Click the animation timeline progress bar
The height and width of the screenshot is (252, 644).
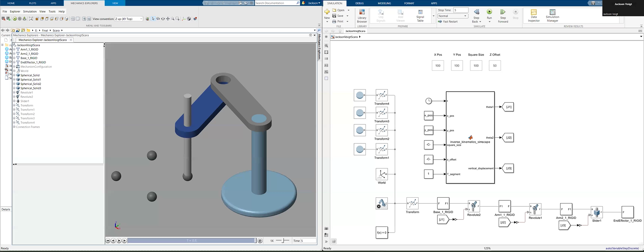pos(192,241)
